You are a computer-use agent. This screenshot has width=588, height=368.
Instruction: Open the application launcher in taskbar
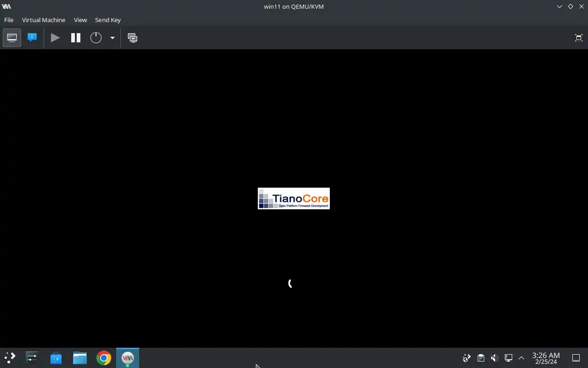point(10,358)
